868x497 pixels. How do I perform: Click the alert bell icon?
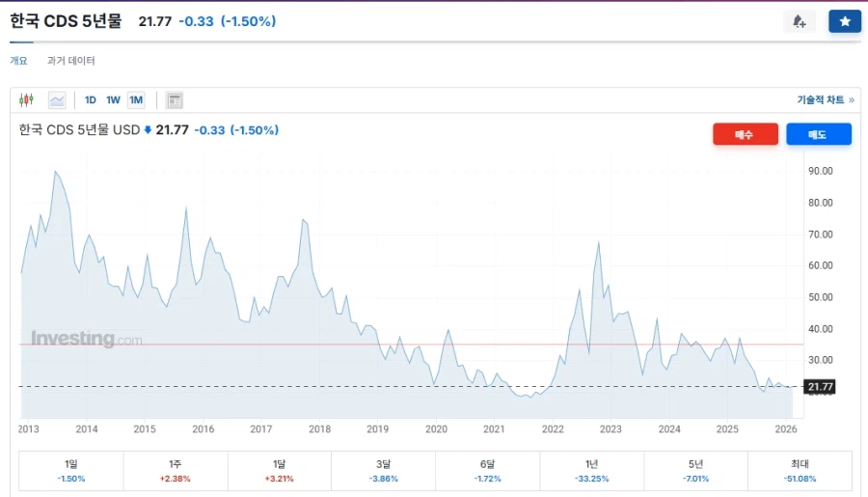[799, 21]
